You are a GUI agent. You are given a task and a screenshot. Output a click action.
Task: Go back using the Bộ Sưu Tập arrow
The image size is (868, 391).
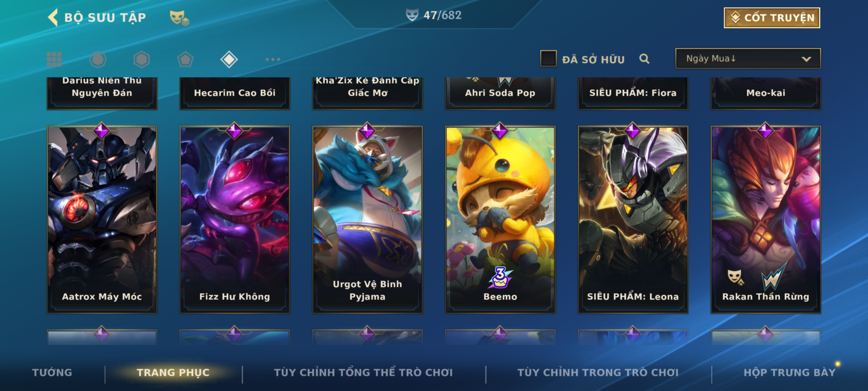pos(53,17)
